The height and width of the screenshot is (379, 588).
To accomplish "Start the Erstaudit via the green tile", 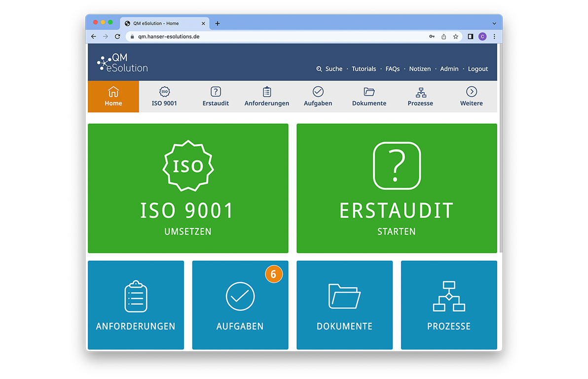I will pos(396,189).
